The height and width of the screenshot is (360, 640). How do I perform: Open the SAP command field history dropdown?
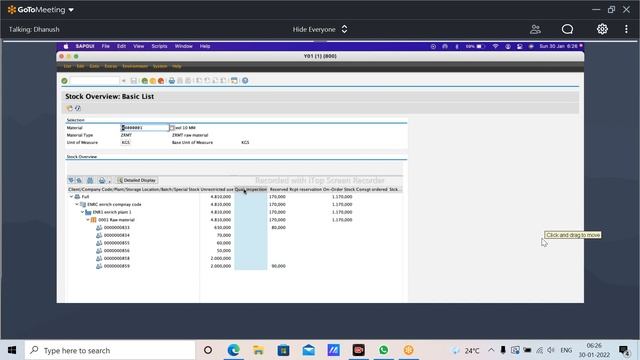(123, 81)
